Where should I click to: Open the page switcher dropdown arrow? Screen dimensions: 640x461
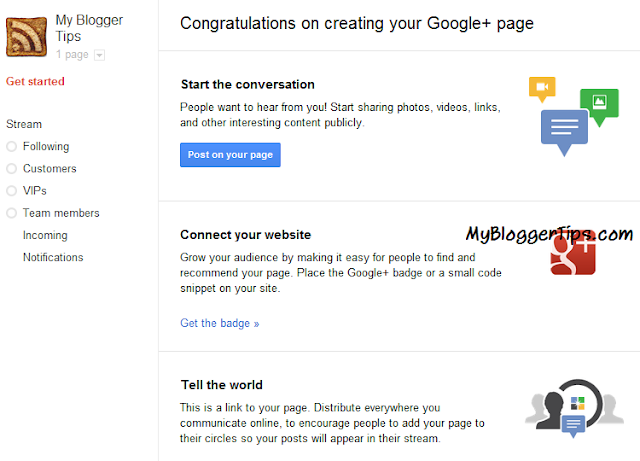(x=99, y=55)
